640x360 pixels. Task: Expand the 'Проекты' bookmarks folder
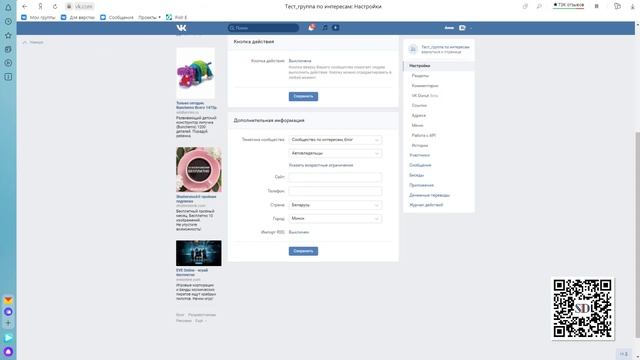[149, 18]
